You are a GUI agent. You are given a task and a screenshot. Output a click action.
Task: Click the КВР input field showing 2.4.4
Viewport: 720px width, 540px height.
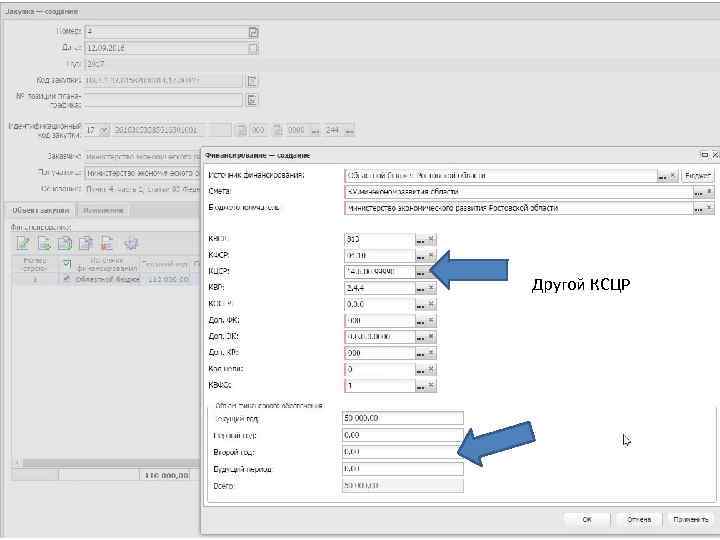click(379, 288)
